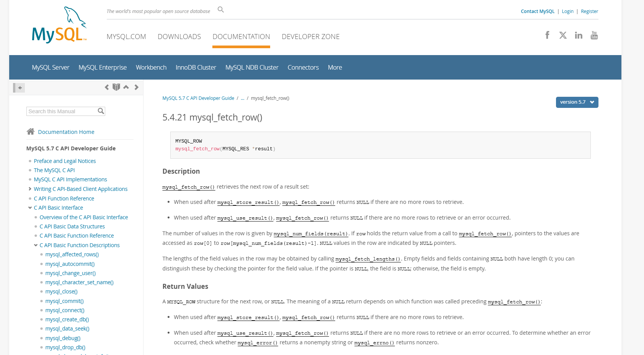Open mysql_change_user() in sidebar
Image resolution: width=644 pixels, height=355 pixels.
pyautogui.click(x=70, y=273)
